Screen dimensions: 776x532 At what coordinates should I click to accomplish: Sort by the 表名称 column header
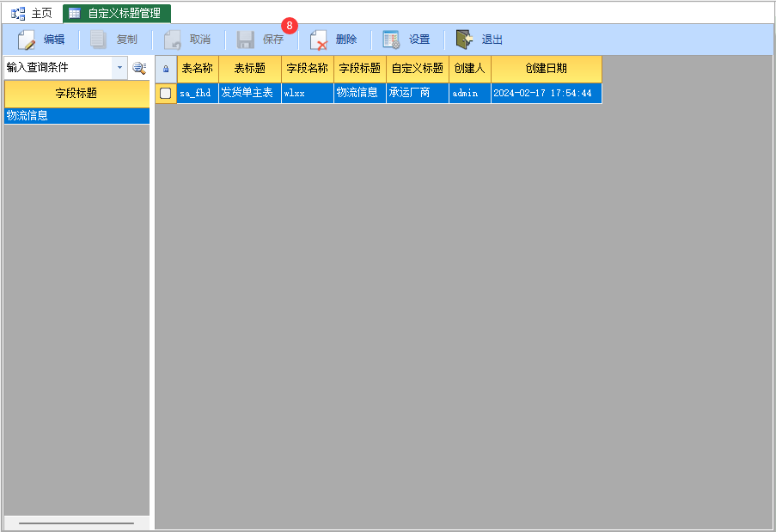coord(198,69)
